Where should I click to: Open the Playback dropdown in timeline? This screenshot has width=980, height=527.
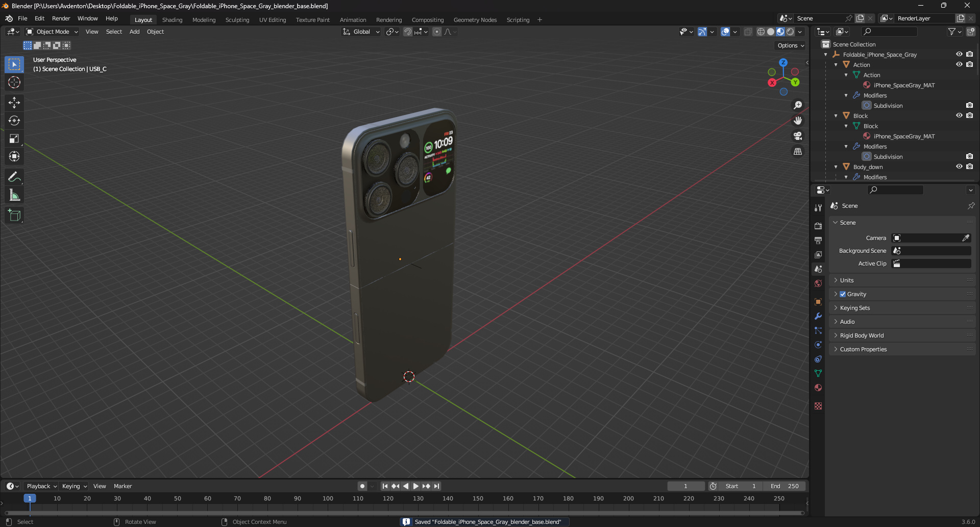(42, 486)
